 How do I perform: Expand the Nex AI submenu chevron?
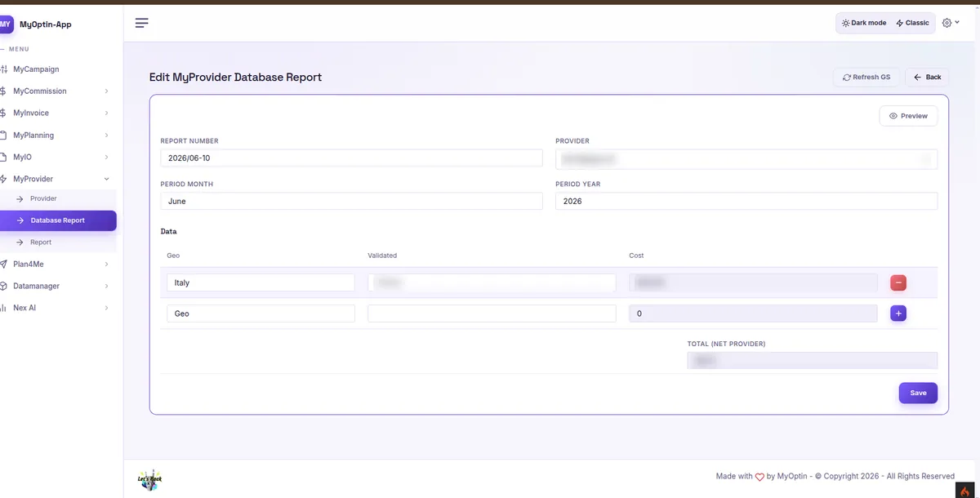click(106, 309)
